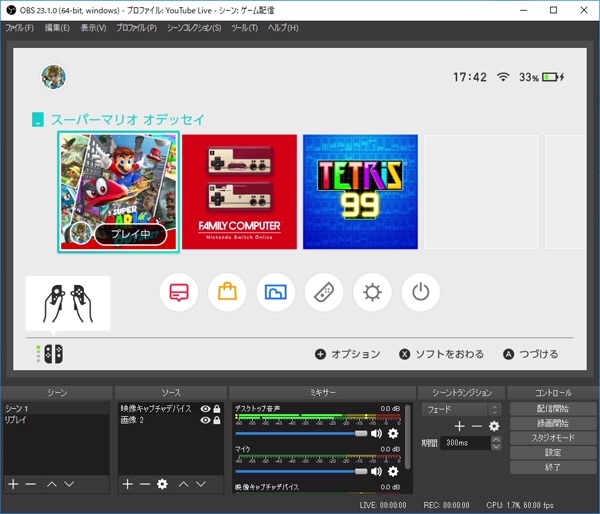Click the オプション text in preview
Screen dimensions: 600x514
click(355, 354)
